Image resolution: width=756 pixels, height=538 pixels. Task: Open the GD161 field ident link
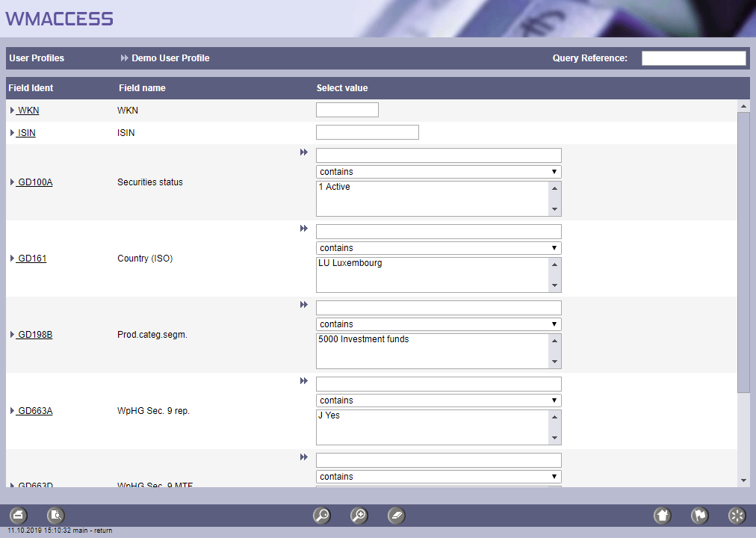(32, 259)
